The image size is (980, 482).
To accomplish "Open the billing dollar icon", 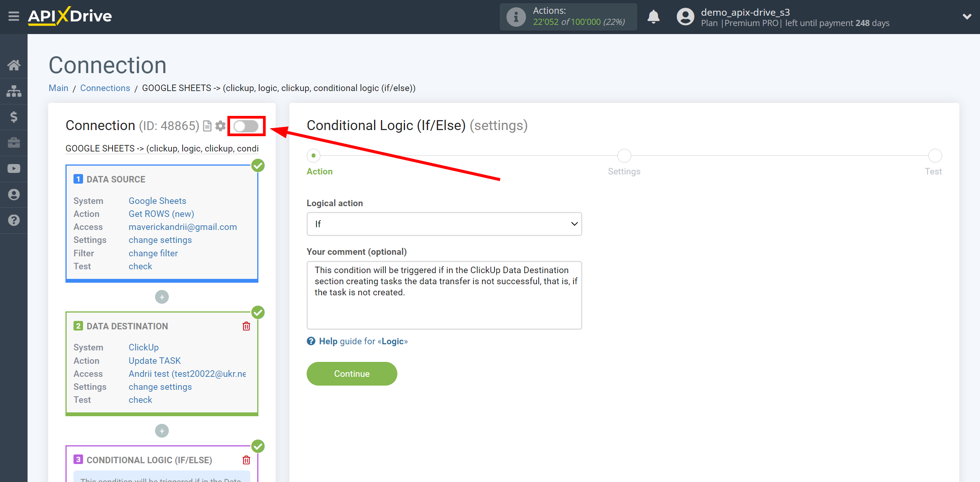I will (x=14, y=117).
